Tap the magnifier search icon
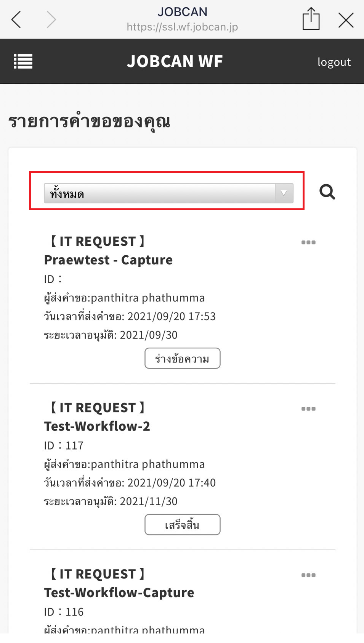This screenshot has width=364, height=643. [327, 192]
